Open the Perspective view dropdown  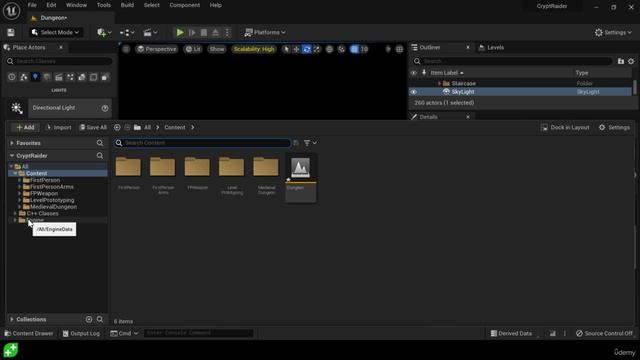pos(157,49)
